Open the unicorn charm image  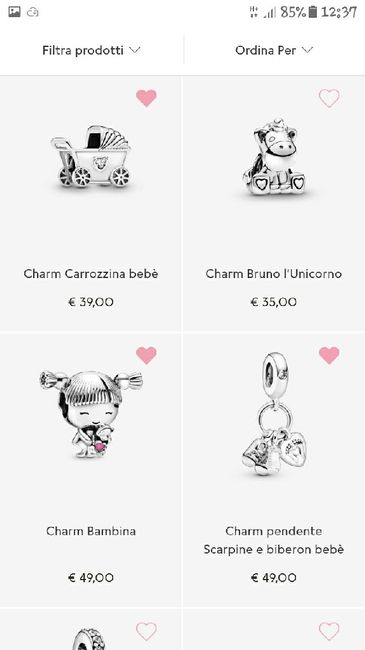click(274, 157)
